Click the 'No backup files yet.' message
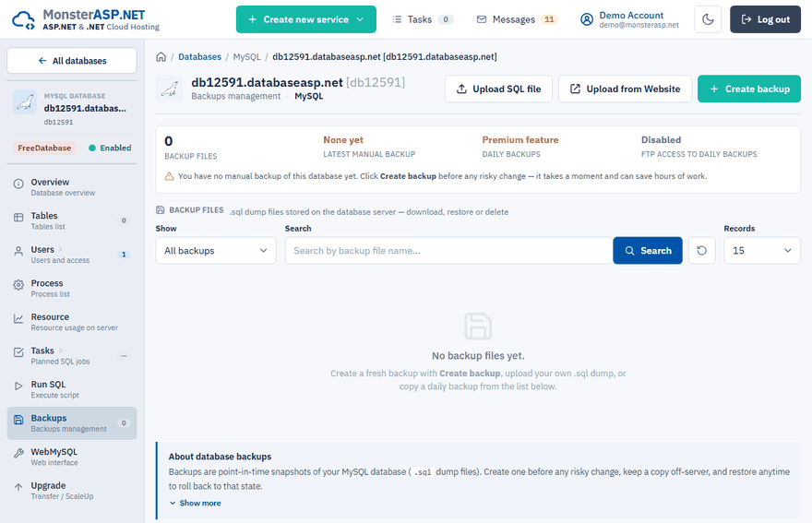The height and width of the screenshot is (523, 812). point(478,356)
